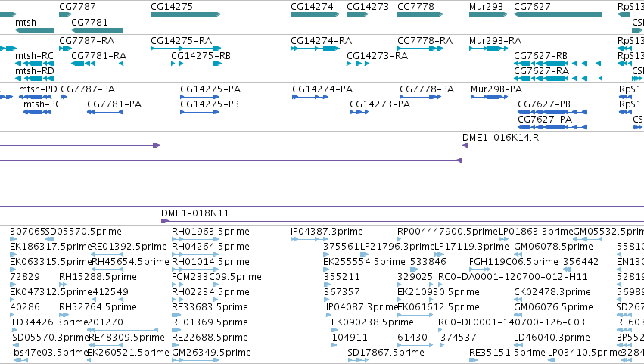Viewport: 644px width, 364px height.
Task: Click the CG7787-RA transcript label
Action: pyautogui.click(x=87, y=41)
